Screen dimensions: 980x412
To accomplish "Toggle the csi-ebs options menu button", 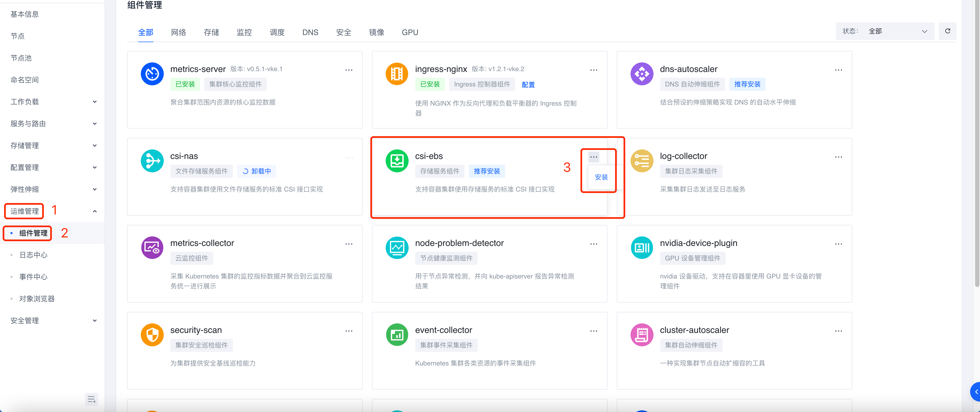I will pyautogui.click(x=594, y=157).
